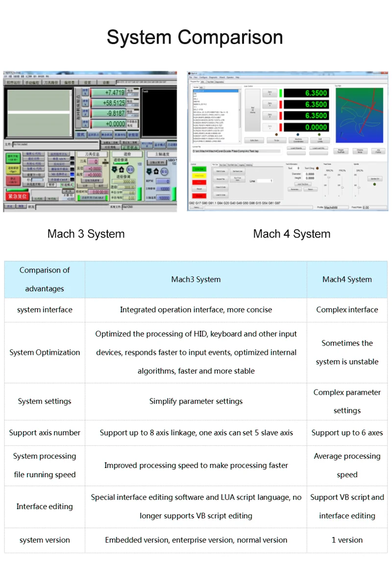Image resolution: width=392 pixels, height=562 pixels.
Task: Click the -9.8187 Z axis readout in Mach 3
Action: [108, 113]
